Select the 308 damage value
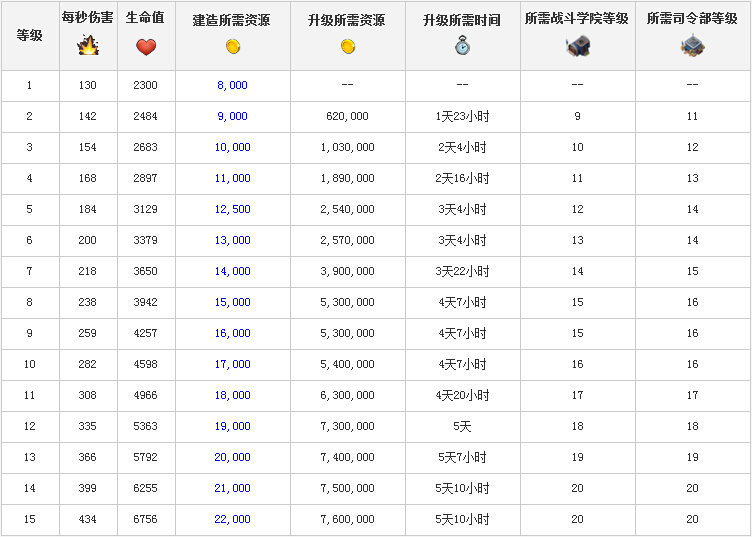This screenshot has width=752, height=537. click(x=88, y=396)
